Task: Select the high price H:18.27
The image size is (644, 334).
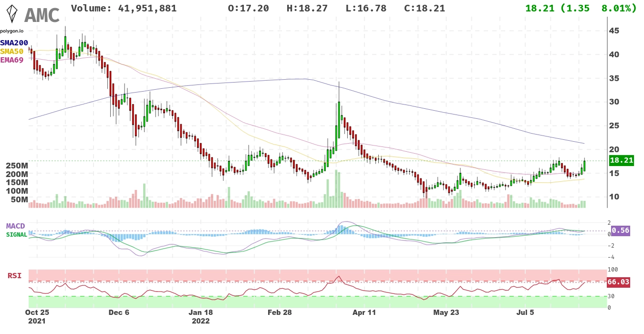Action: click(307, 8)
